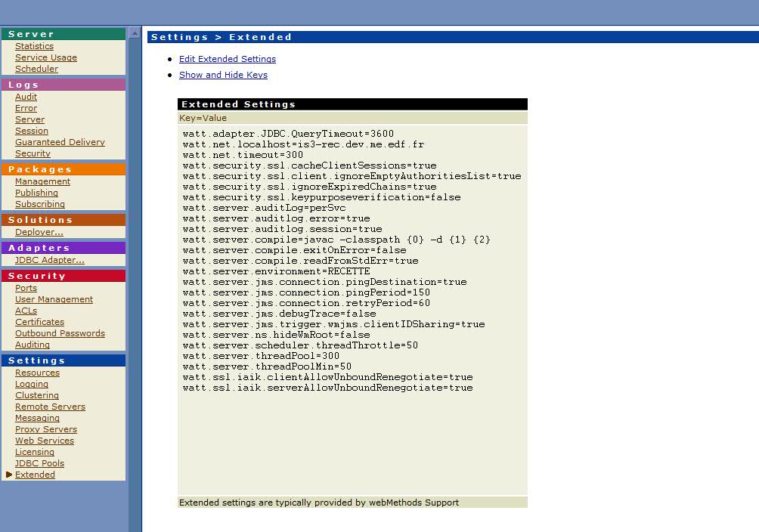Click the Logs section header
The image size is (759, 532).
[x=64, y=85]
